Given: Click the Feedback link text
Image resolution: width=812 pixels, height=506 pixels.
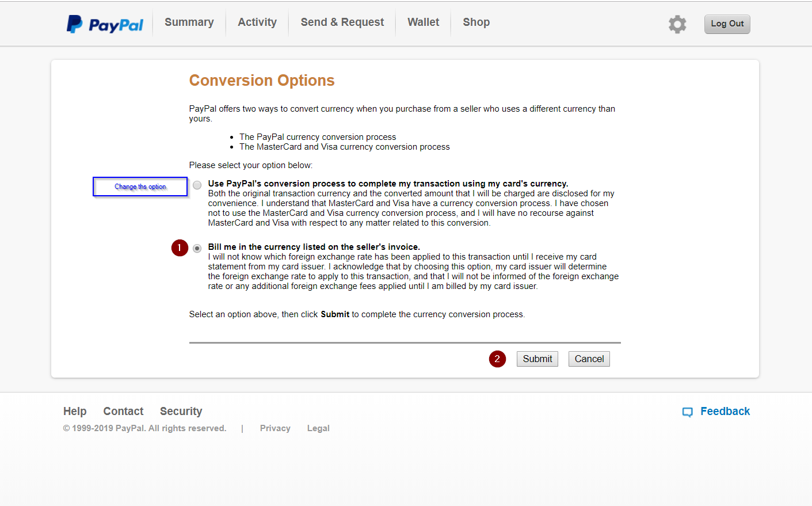Looking at the screenshot, I should coord(725,412).
